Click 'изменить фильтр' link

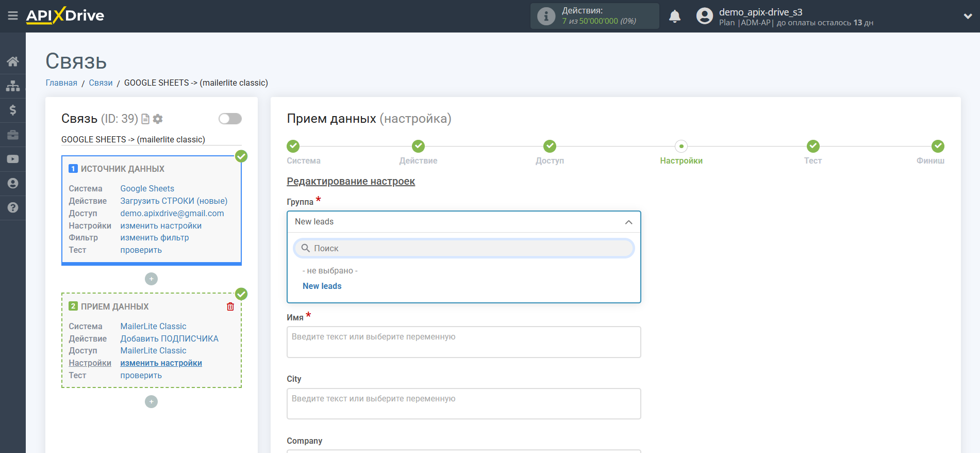click(x=155, y=238)
